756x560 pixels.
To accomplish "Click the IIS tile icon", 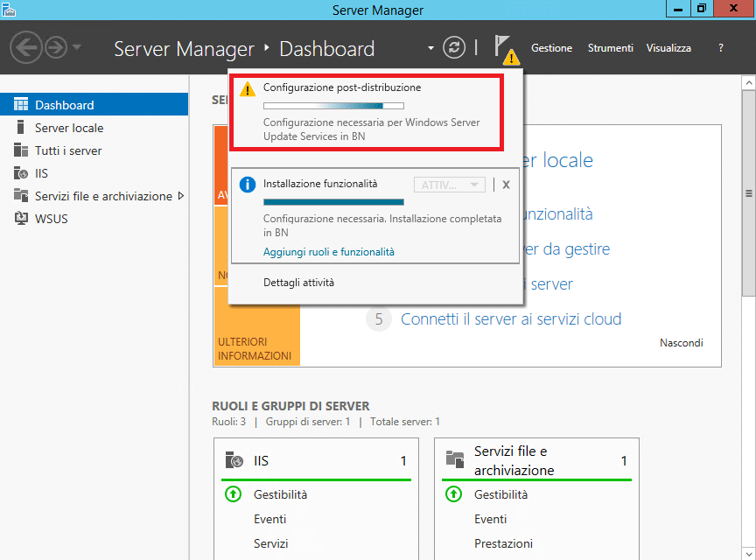I will 234,460.
